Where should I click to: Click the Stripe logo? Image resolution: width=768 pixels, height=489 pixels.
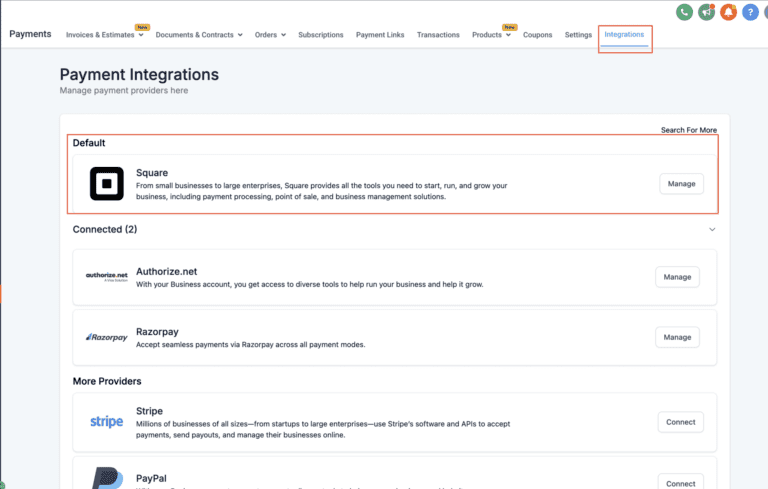point(107,421)
